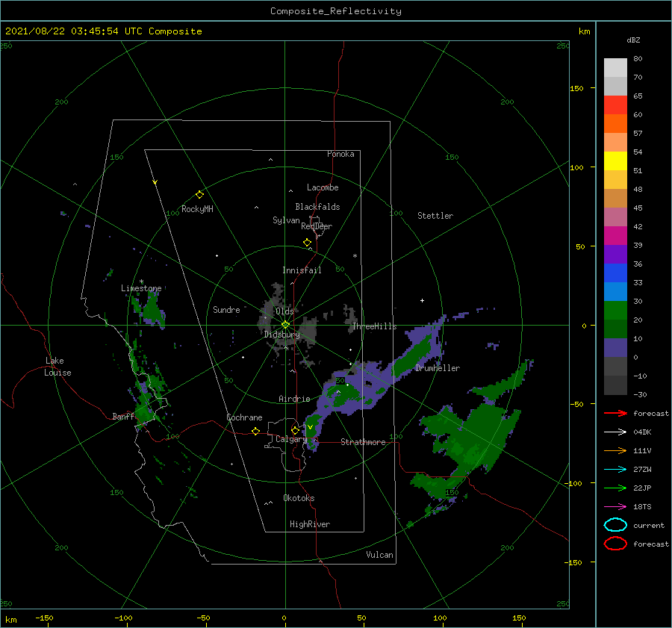The image size is (672, 628).
Task: Click the Blackfalds town label
Action: 317,207
